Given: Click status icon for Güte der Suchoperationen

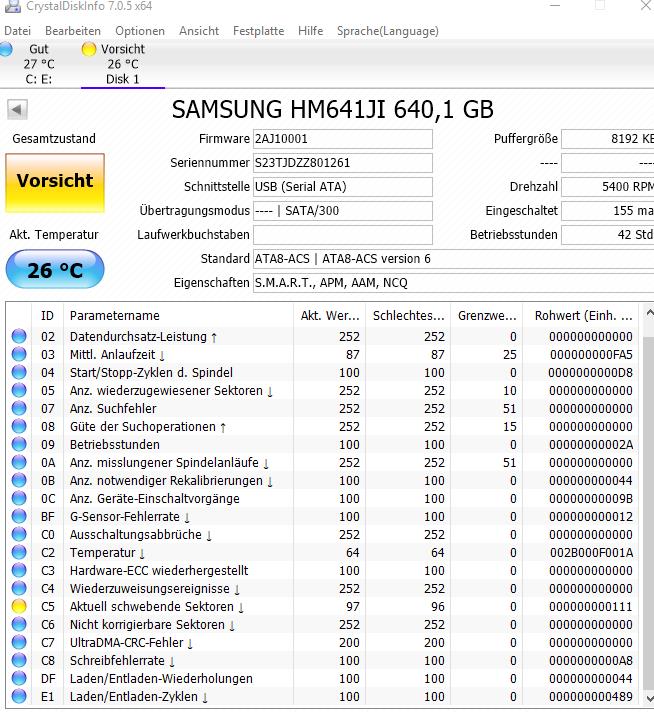Looking at the screenshot, I should [19, 426].
